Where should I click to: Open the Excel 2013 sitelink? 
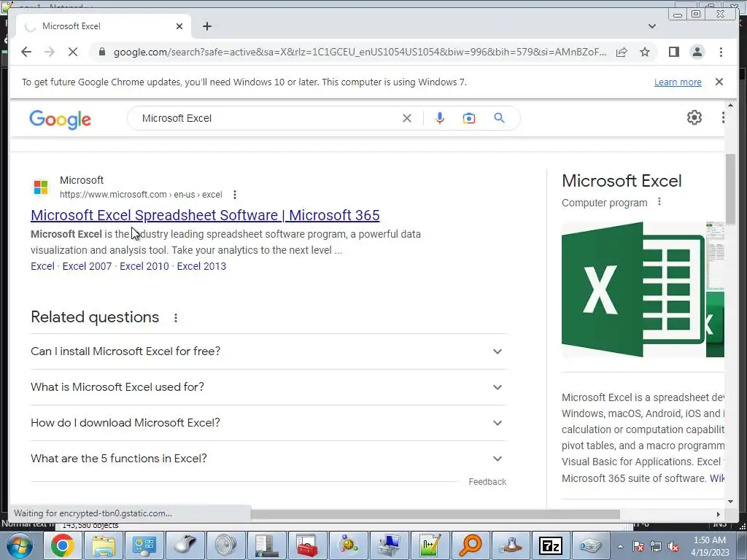point(201,266)
